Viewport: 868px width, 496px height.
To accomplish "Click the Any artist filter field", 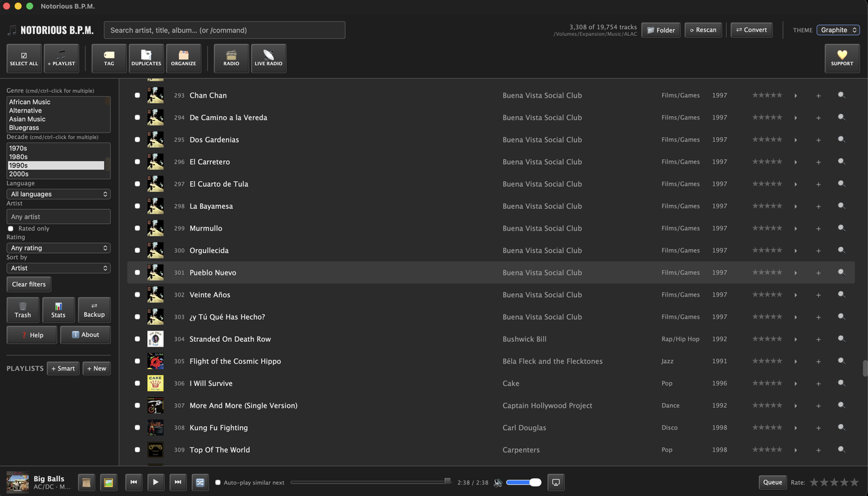I will [58, 216].
